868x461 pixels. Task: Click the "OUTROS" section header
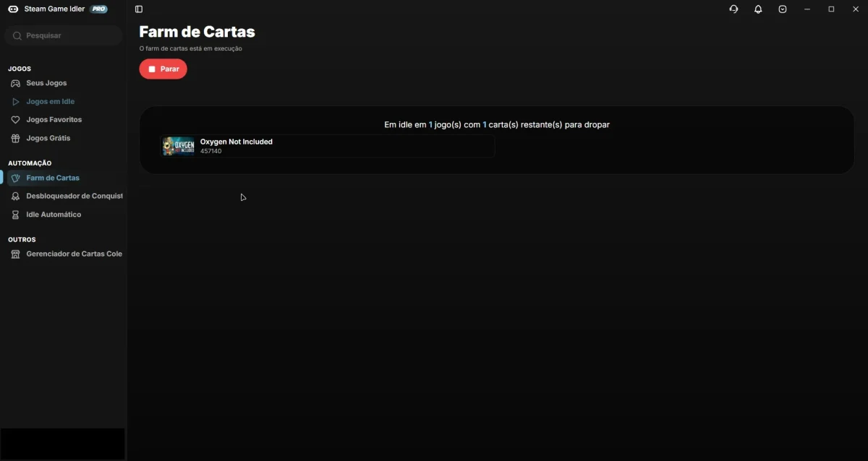tap(22, 239)
